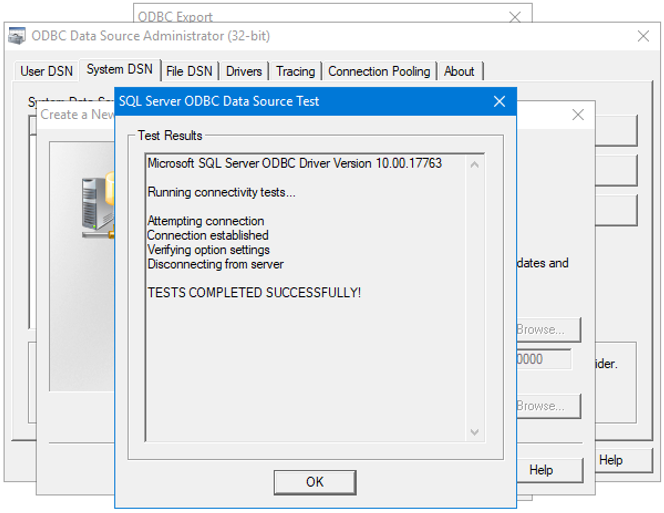The height and width of the screenshot is (513, 664).
Task: Click the ODBC Data Source Administrator title icon
Action: coord(17,36)
